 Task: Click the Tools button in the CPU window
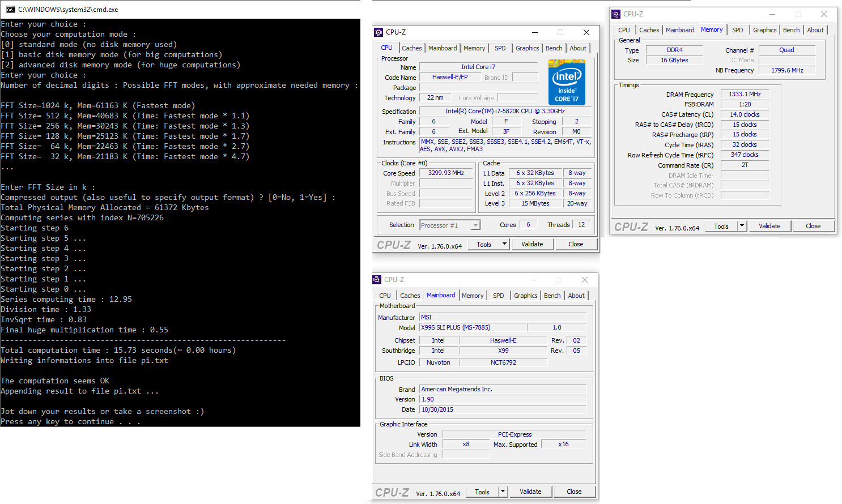(x=484, y=244)
